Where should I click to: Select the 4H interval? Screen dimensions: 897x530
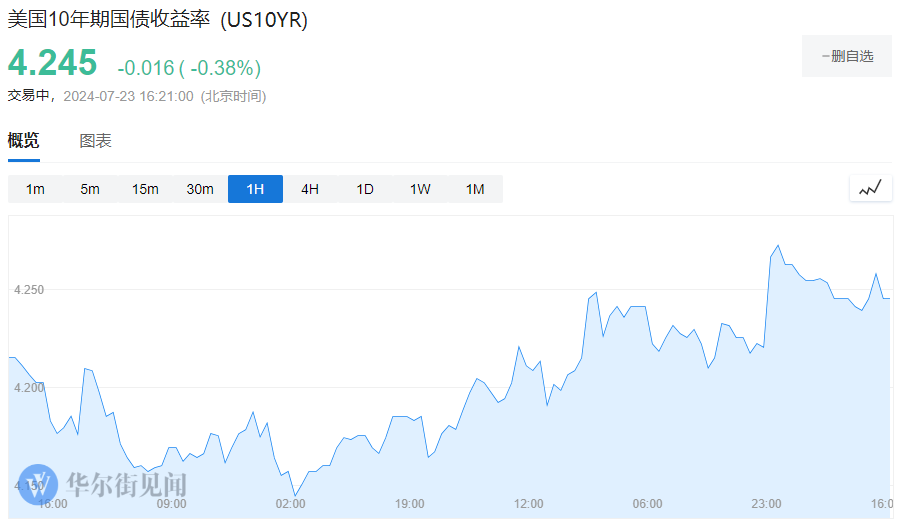(x=310, y=189)
